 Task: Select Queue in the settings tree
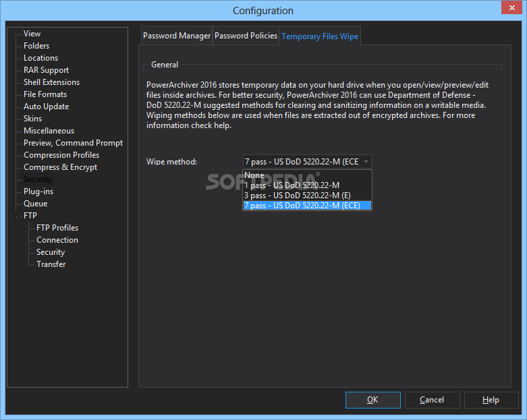coord(35,204)
